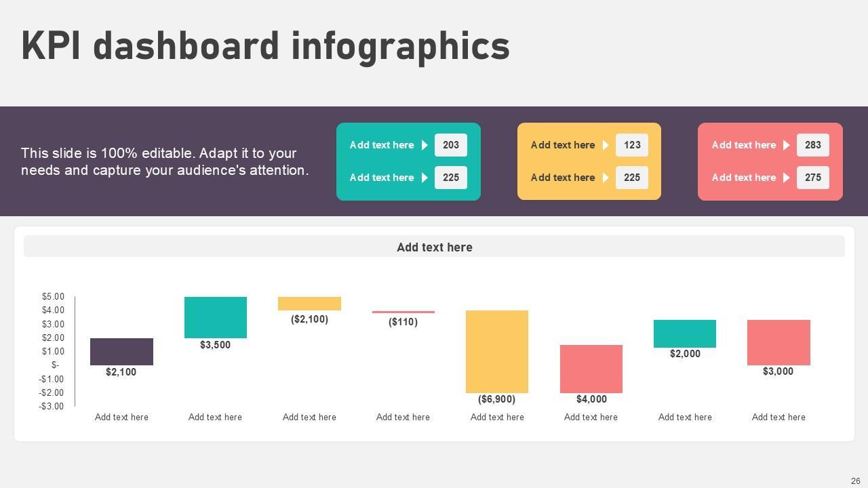Select the value box showing 203
Screen dimensions: 868x488
point(451,145)
